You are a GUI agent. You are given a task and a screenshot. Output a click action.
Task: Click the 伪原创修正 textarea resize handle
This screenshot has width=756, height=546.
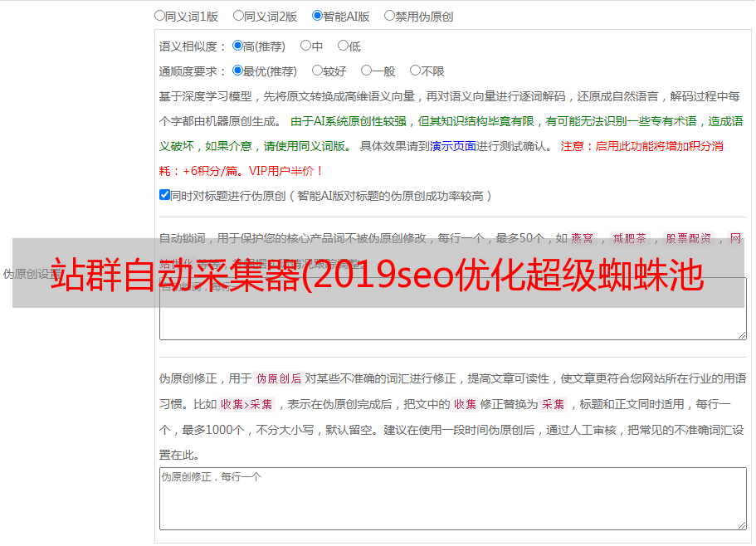point(741,524)
